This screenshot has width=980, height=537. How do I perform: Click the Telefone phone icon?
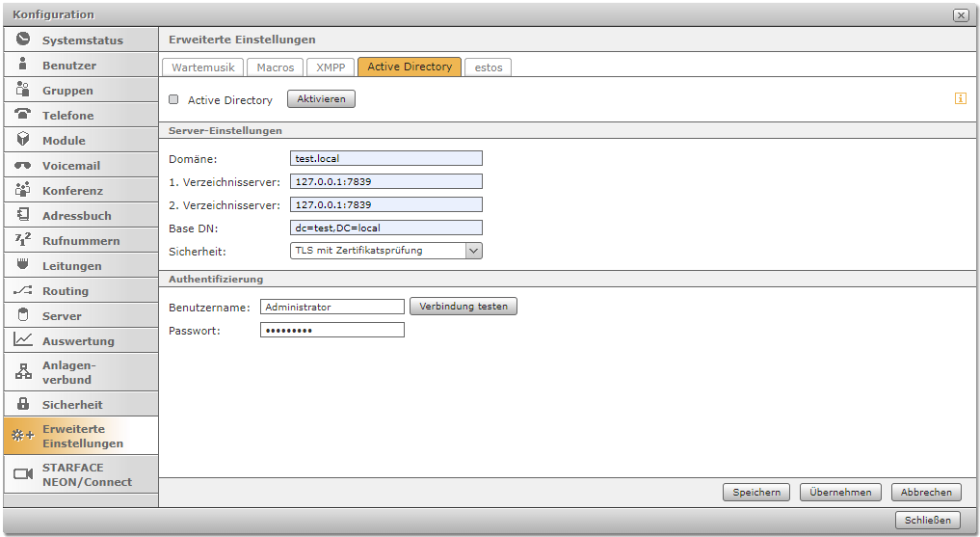23,115
